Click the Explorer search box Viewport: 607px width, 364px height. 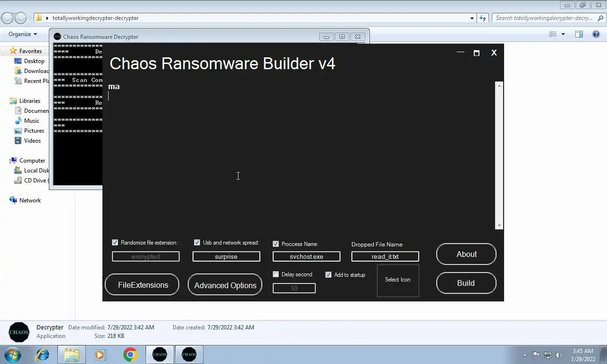click(x=548, y=18)
